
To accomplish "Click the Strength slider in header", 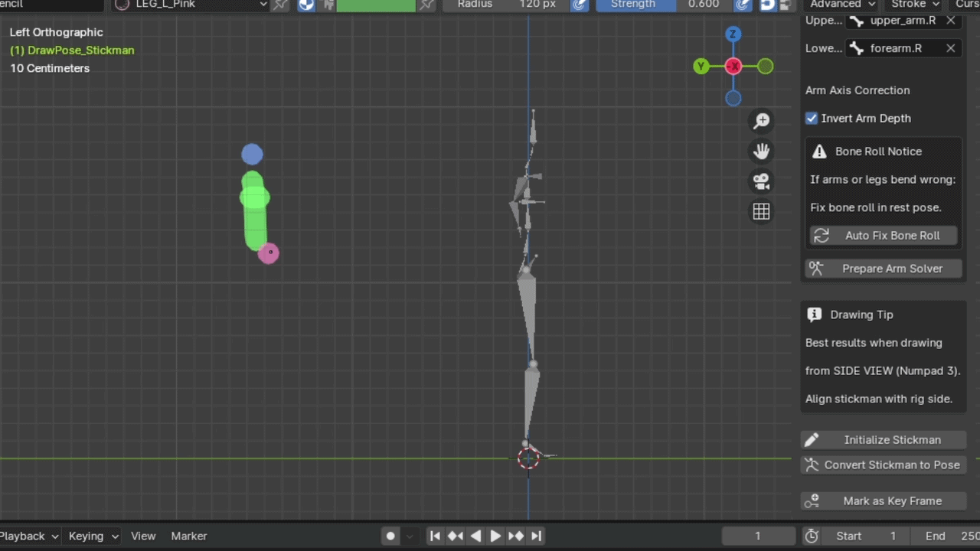I will click(664, 4).
